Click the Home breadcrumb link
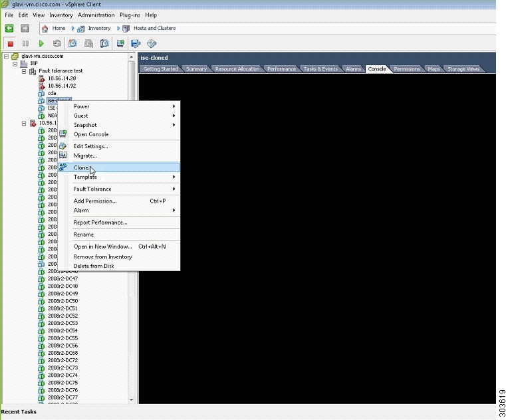 point(59,29)
